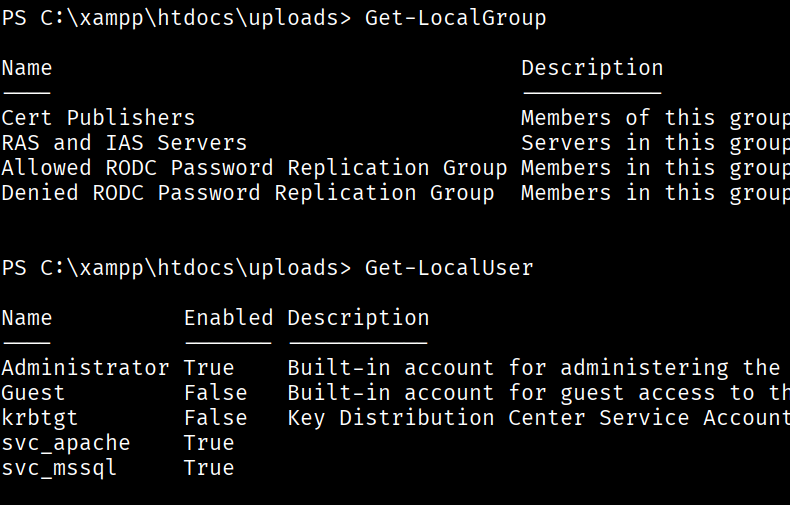Screen dimensions: 790x505
Task: Click Allowed RODC Password Replication Group
Action: tap(254, 168)
